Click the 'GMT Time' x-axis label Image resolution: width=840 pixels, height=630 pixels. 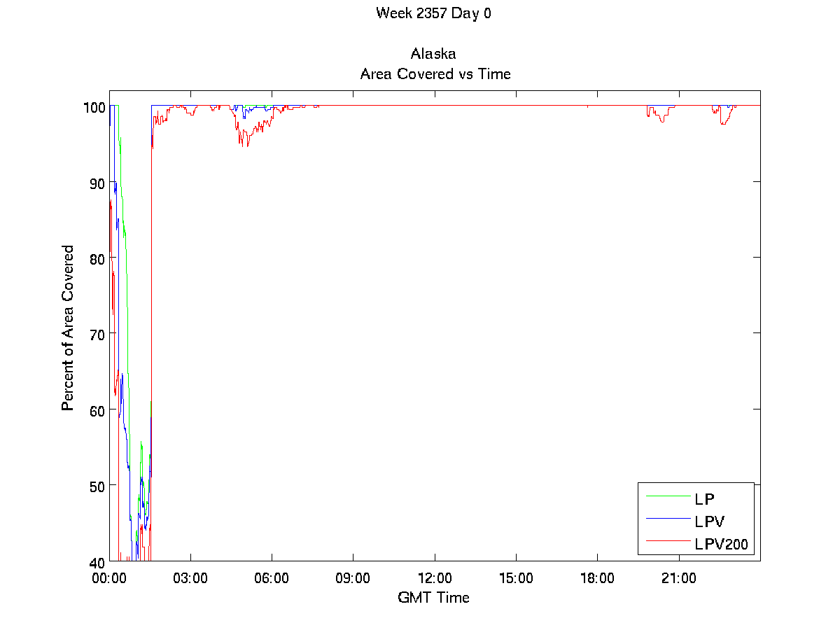433,597
